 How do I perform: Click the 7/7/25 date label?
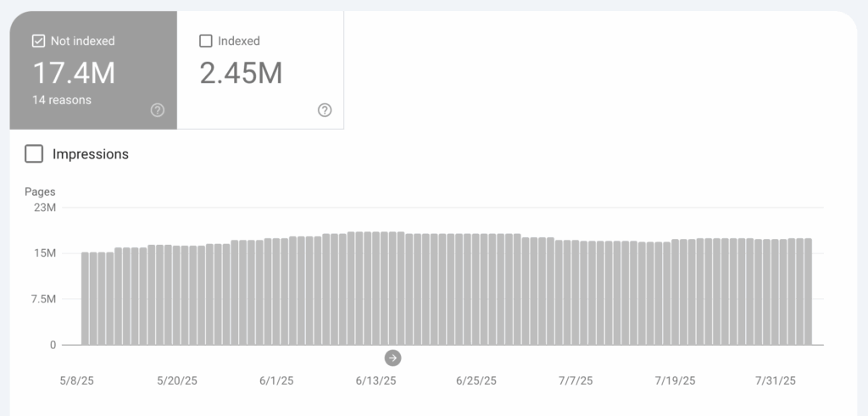tap(576, 380)
